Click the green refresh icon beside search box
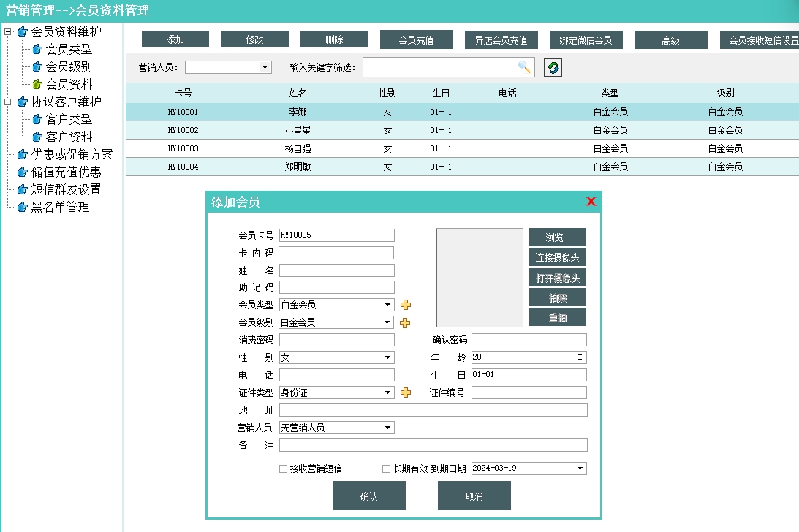 coord(553,68)
